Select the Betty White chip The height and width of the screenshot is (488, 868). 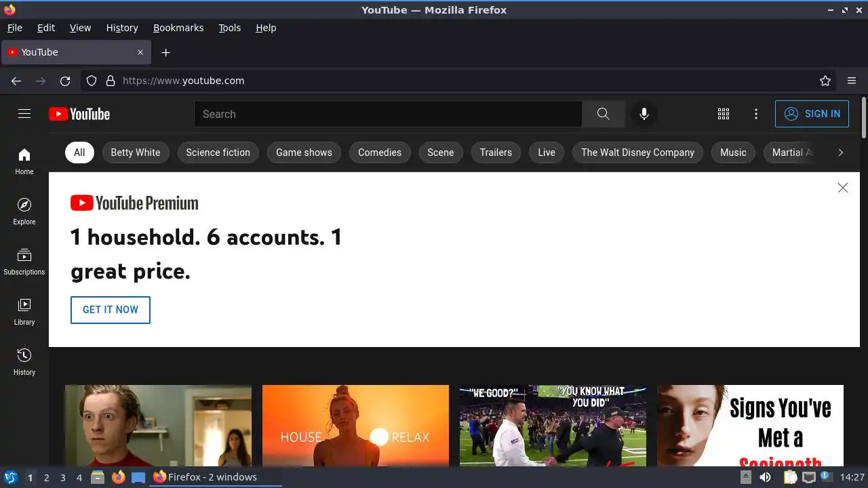(136, 152)
